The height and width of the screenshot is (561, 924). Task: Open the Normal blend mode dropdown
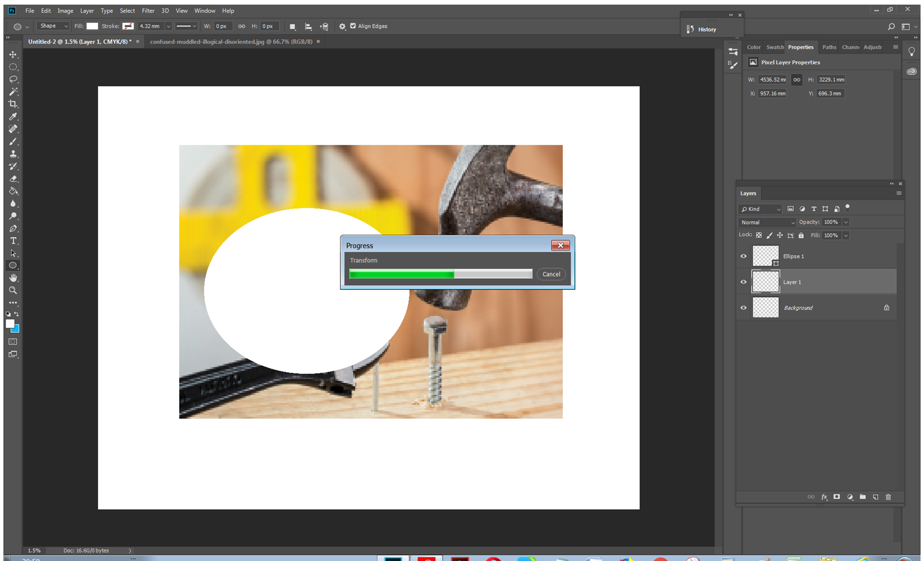(767, 222)
